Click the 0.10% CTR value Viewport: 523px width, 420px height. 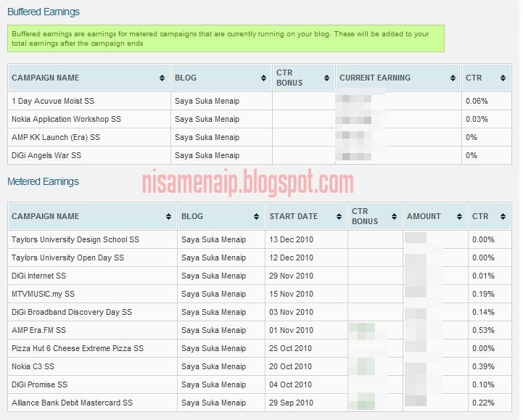click(x=483, y=384)
